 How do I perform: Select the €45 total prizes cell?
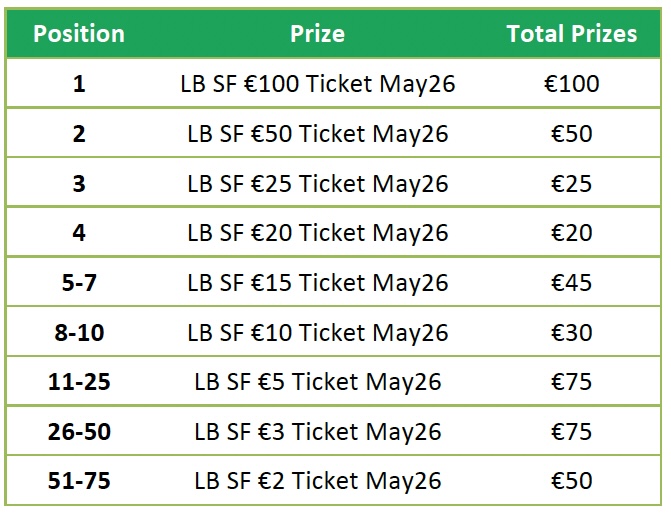(571, 283)
